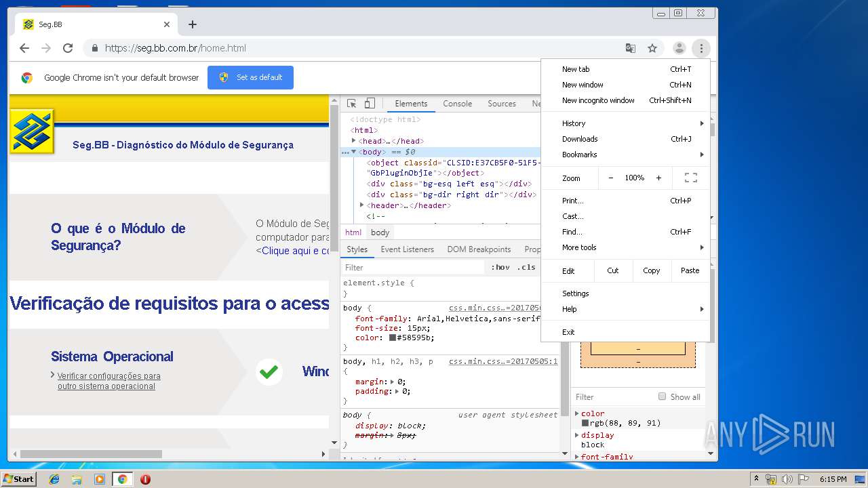Choose New incognito window
This screenshot has width=868, height=488.
coord(625,100)
